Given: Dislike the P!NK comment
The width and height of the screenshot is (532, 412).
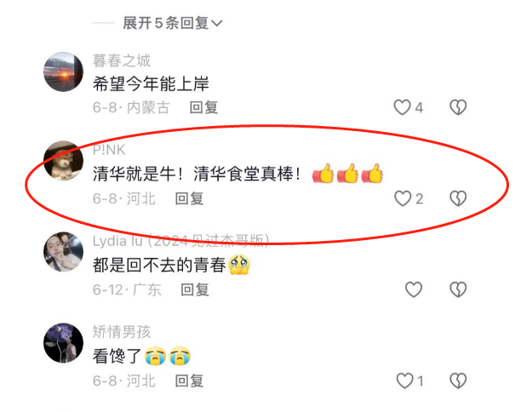Looking at the screenshot, I should pyautogui.click(x=458, y=198).
